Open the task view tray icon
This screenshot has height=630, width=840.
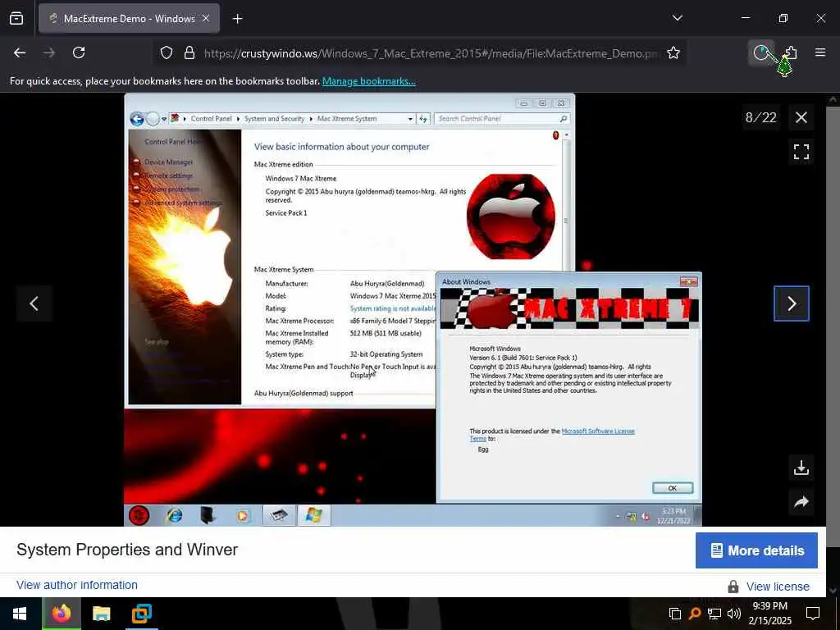coord(675,614)
